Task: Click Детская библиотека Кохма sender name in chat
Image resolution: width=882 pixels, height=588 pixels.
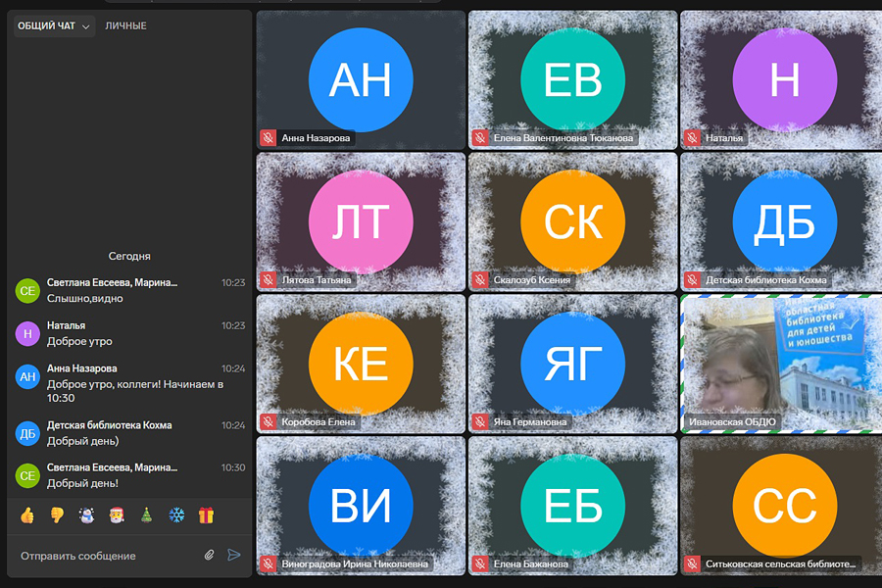Action: point(109,425)
